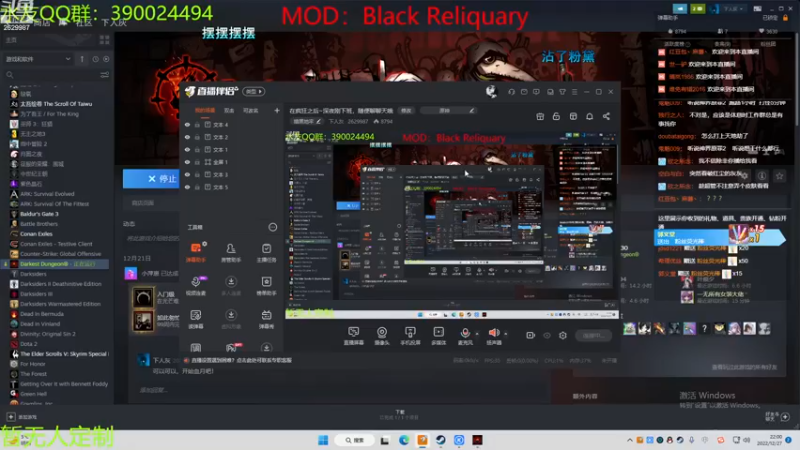The image size is (800, 450).
Task: Open the 弹幕助手 tool in the toolbox
Action: 195,252
